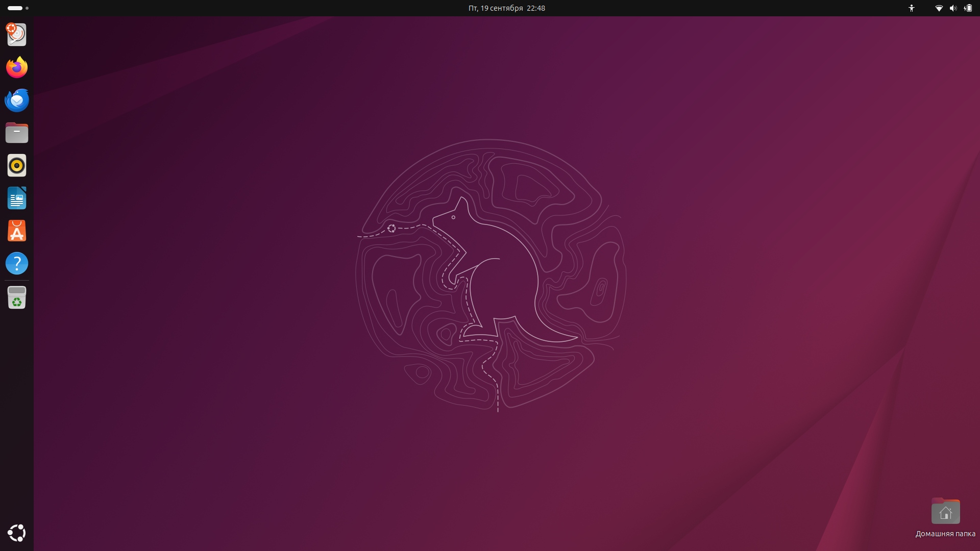Click the battery status indicator
The height and width of the screenshot is (551, 980).
(968, 8)
